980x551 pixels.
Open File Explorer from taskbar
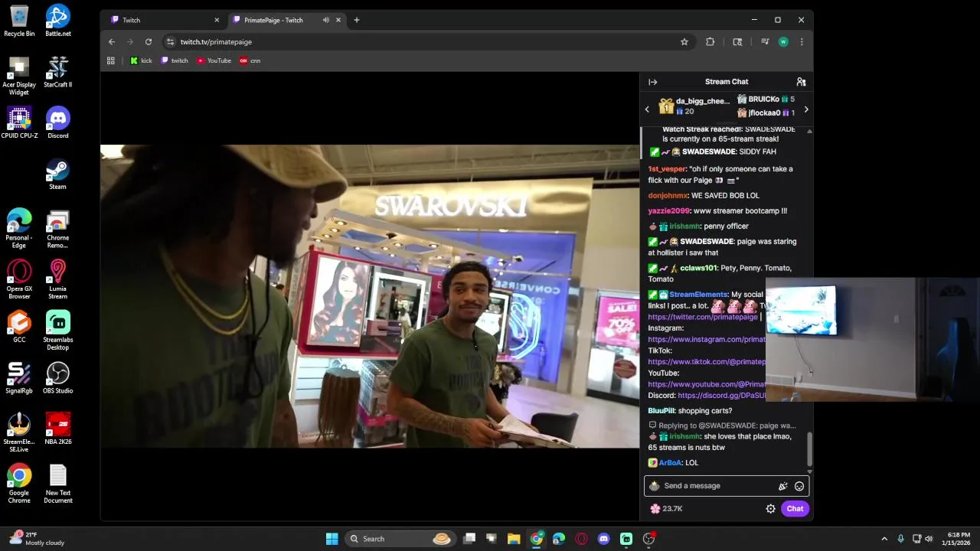514,539
